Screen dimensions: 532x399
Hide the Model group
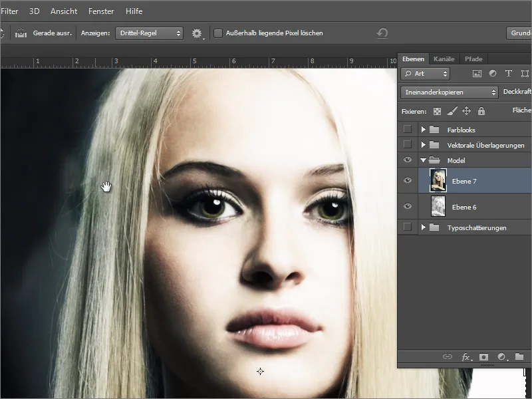408,160
